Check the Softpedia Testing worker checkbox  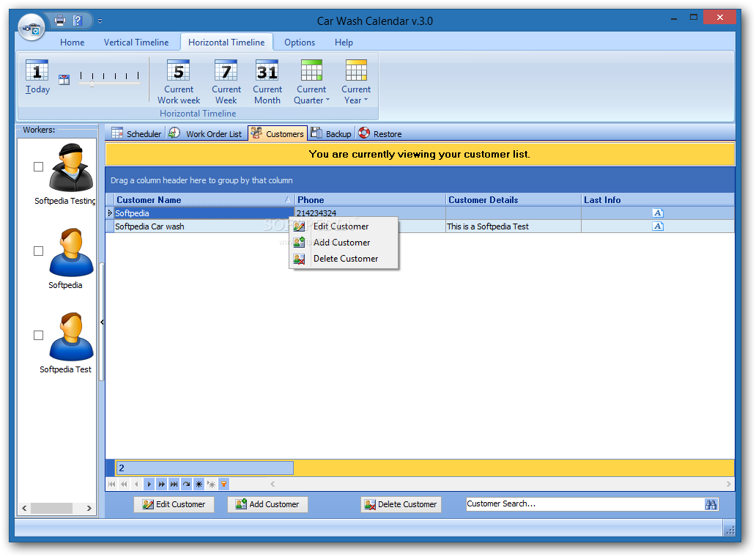39,167
